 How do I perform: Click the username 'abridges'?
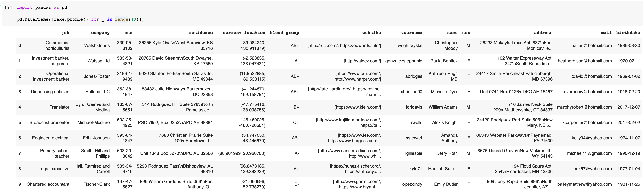tap(414, 76)
